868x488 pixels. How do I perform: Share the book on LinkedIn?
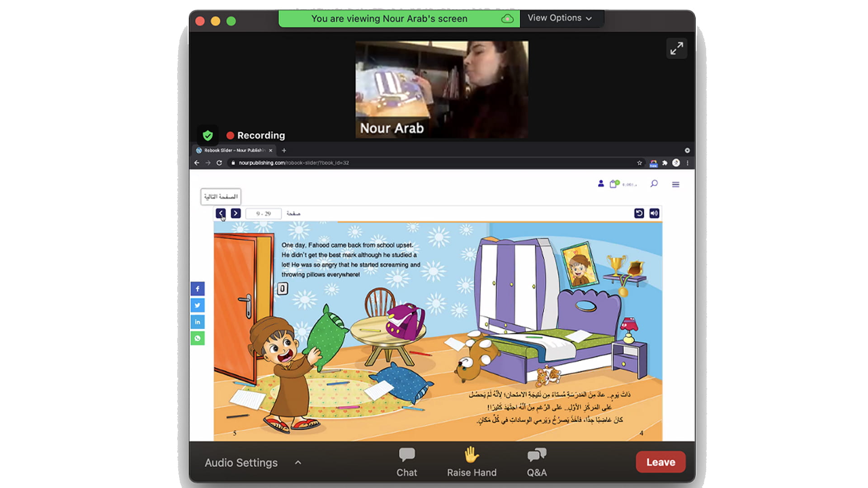coord(198,322)
